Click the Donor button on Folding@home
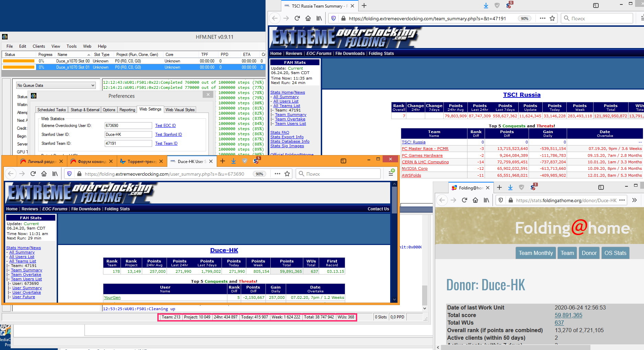Viewport: 644px width, 350px height. coord(589,253)
